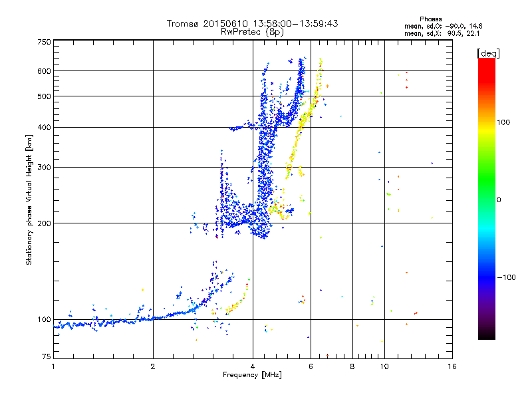This screenshot has height=399, width=532.
Task: Click x-axis tick label '8'
Action: click(352, 366)
